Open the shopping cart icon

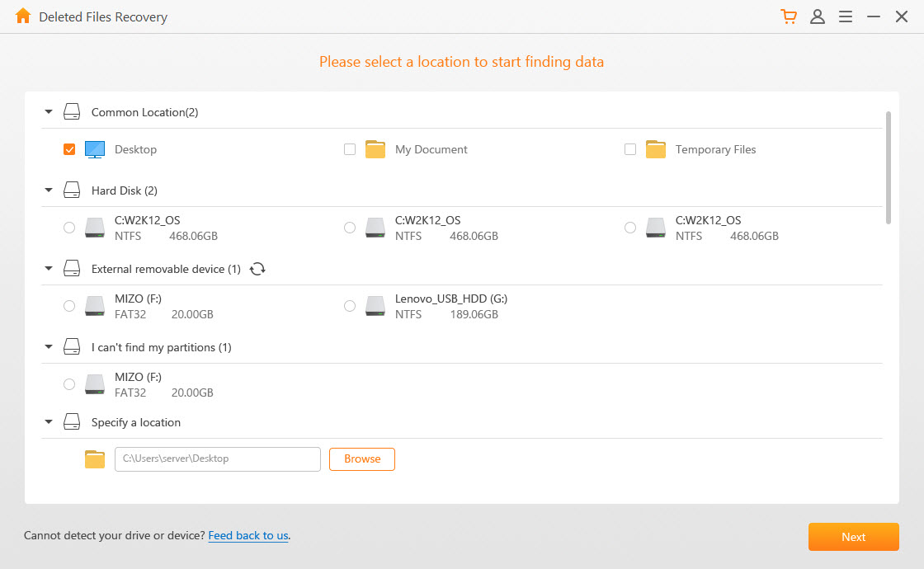coord(789,16)
